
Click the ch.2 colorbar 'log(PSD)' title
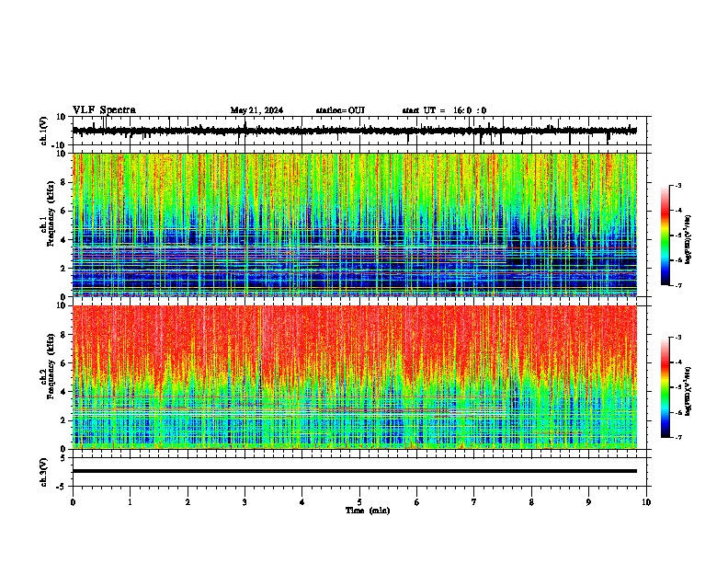pyautogui.click(x=688, y=390)
